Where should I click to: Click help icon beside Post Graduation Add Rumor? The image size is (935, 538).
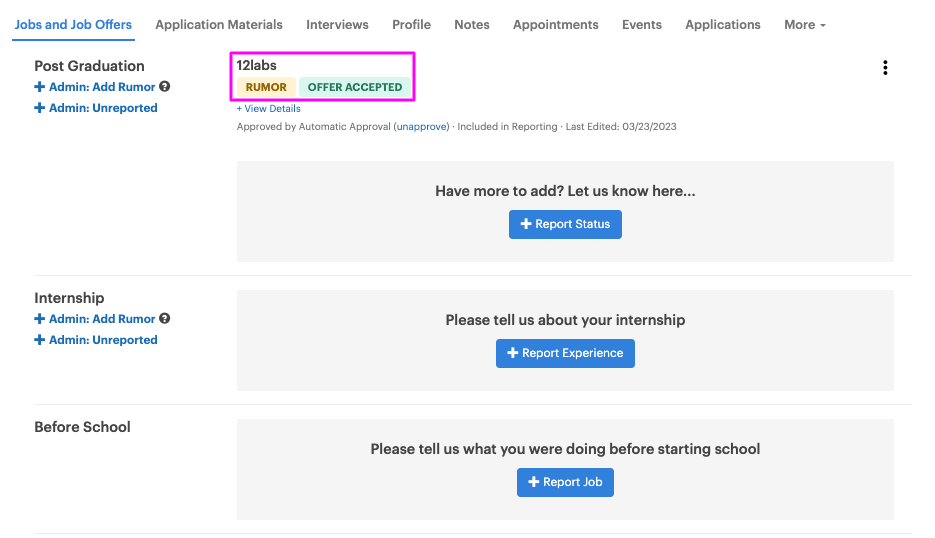coord(165,86)
